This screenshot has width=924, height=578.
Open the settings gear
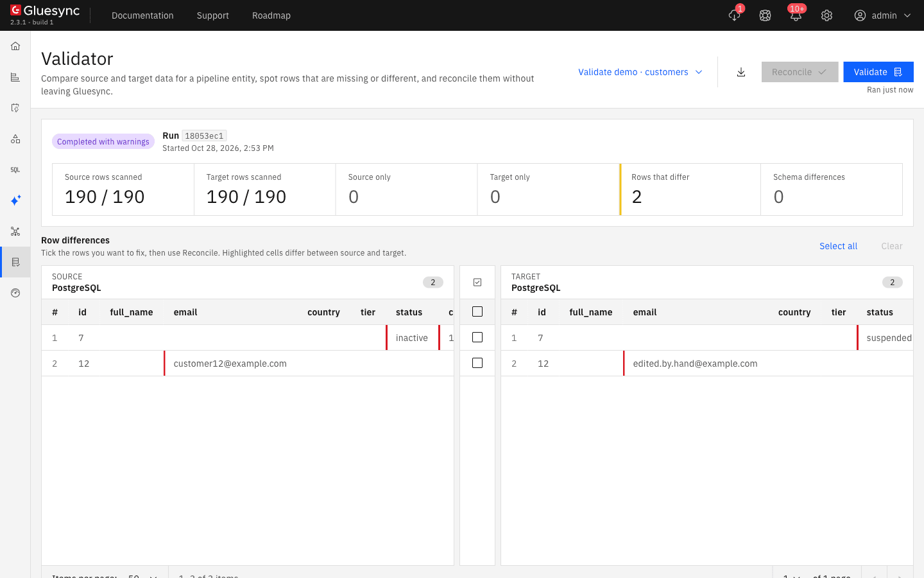[x=826, y=15]
